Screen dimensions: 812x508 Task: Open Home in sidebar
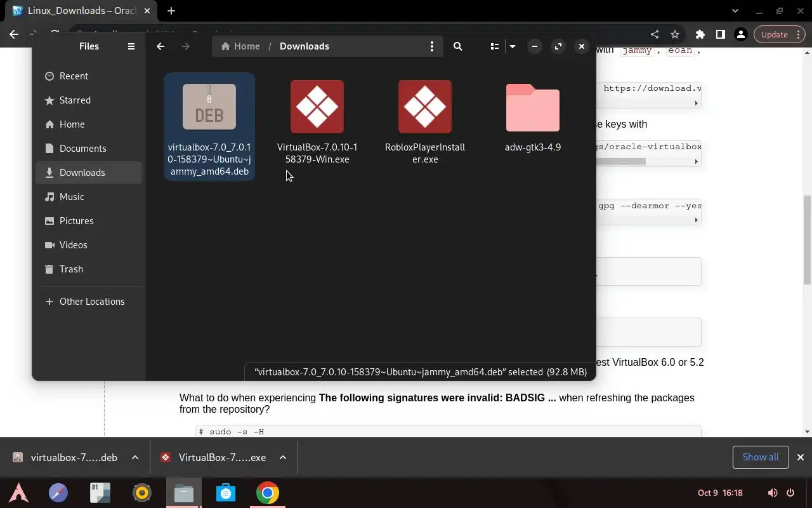coord(89,124)
